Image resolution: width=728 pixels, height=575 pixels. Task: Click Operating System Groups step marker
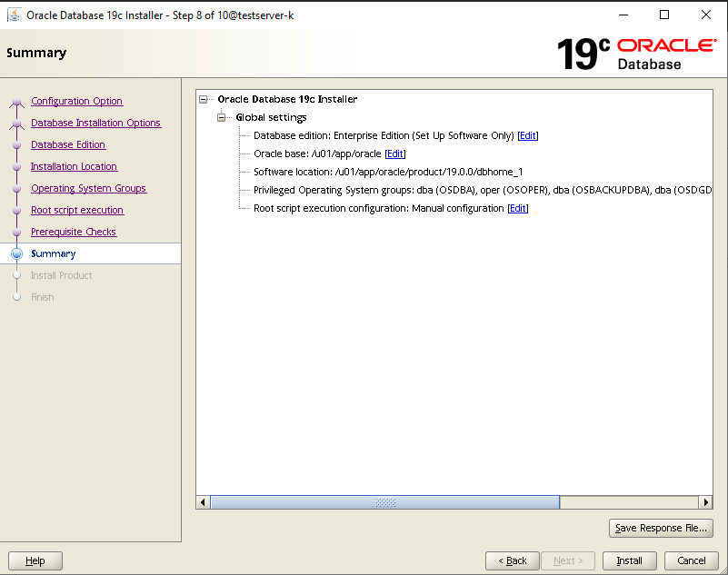[x=16, y=188]
